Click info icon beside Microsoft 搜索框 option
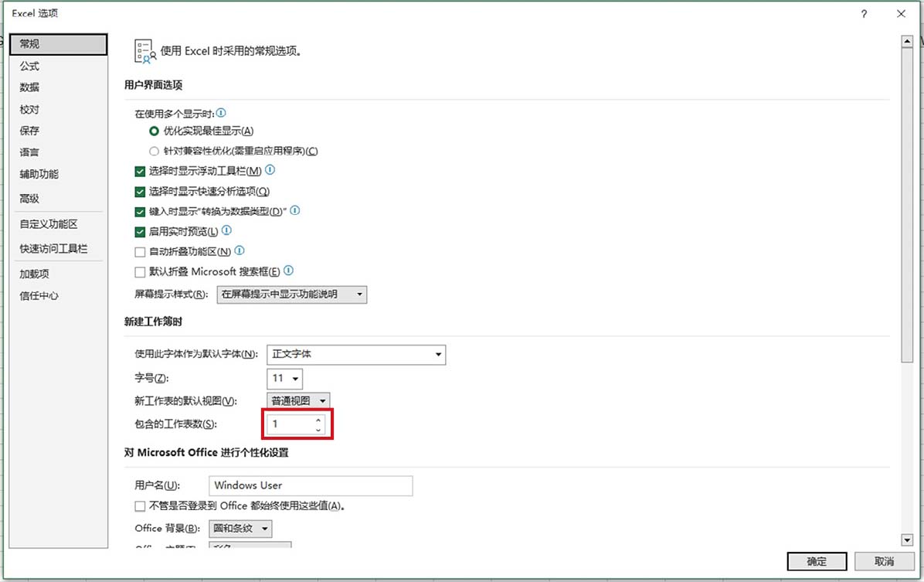 [288, 270]
